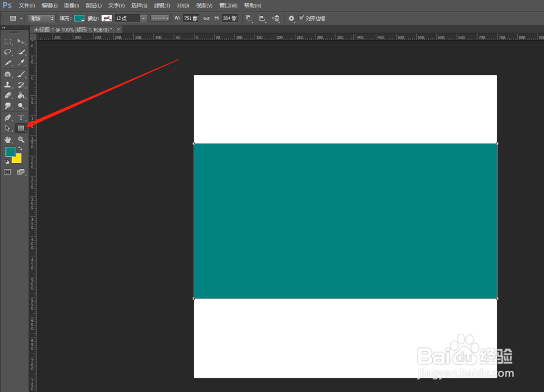Screen dimensions: 544x392
Task: Click the teal foreground color swatch
Action: pyautogui.click(x=9, y=151)
